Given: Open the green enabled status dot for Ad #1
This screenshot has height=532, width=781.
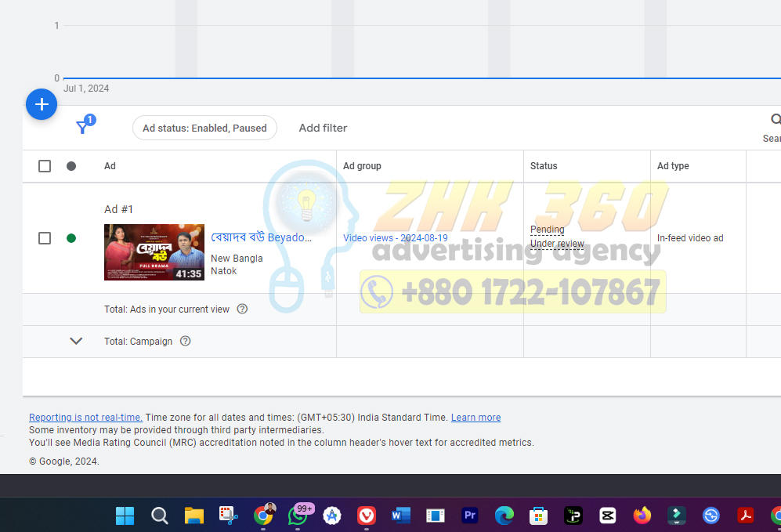Looking at the screenshot, I should tap(71, 238).
